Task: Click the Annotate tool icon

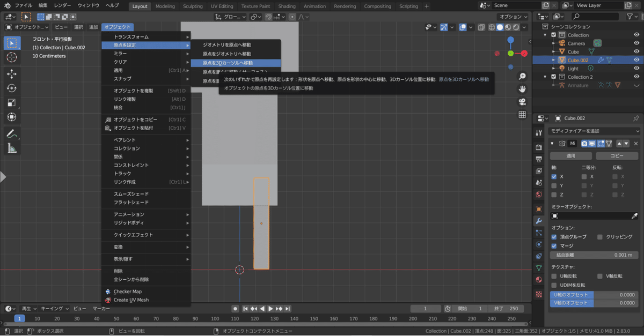Action: pyautogui.click(x=12, y=133)
